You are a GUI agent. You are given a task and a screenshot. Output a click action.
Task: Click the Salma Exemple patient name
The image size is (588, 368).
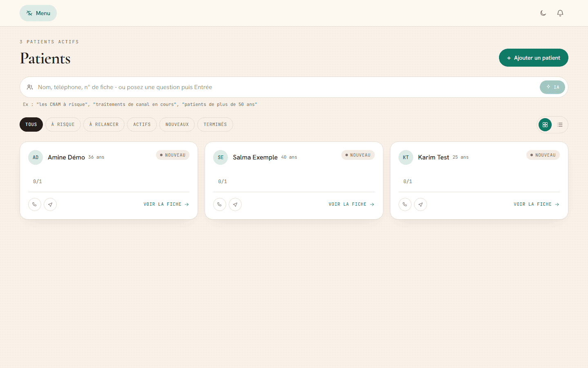pos(255,157)
